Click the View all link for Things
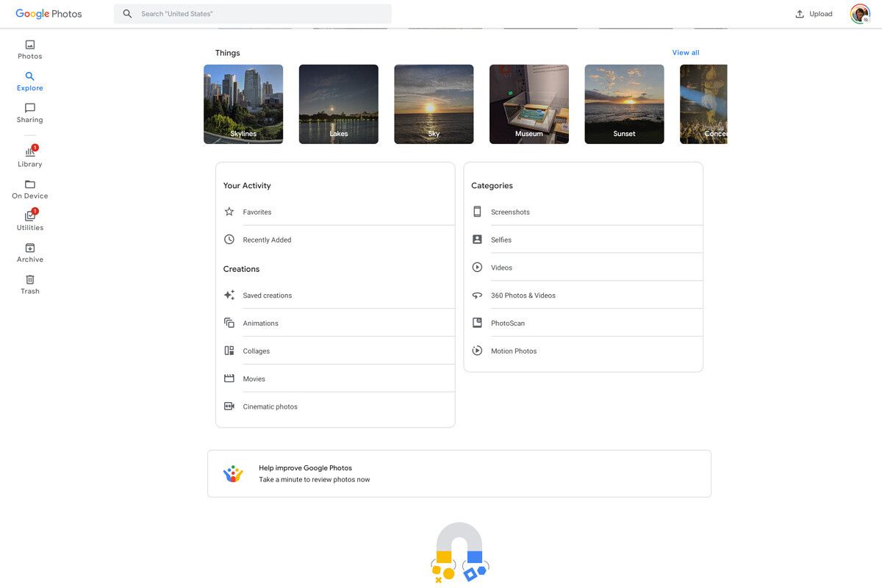 [685, 52]
